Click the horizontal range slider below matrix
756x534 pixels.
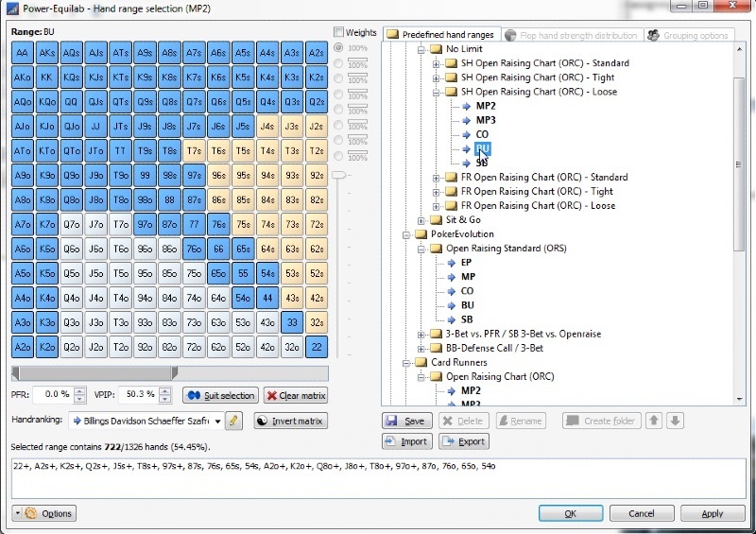pyautogui.click(x=93, y=373)
